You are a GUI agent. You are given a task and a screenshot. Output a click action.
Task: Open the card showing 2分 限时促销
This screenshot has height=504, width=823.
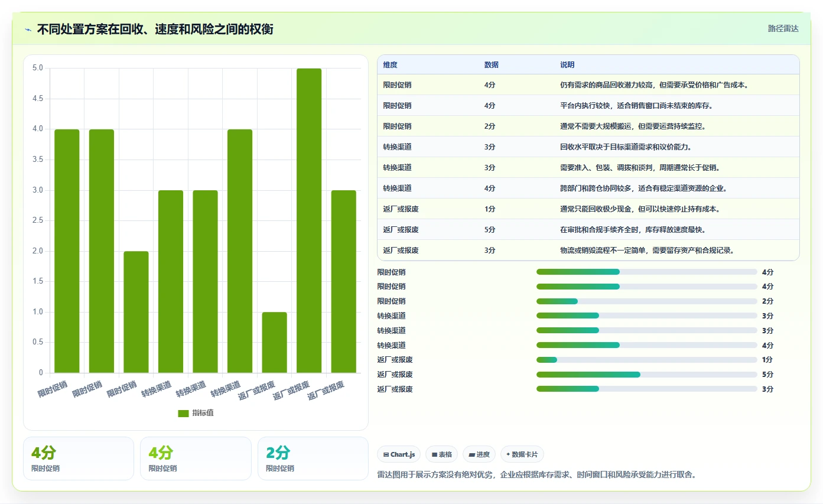click(x=313, y=459)
